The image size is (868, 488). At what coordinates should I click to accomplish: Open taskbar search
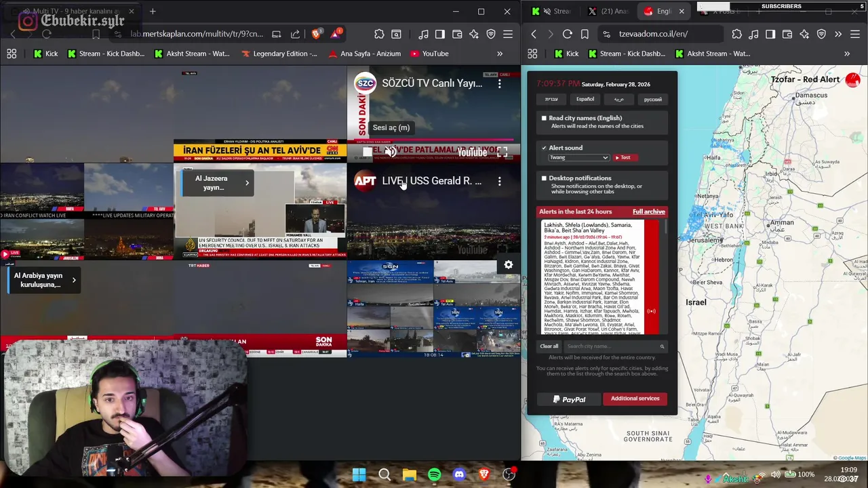(x=384, y=475)
